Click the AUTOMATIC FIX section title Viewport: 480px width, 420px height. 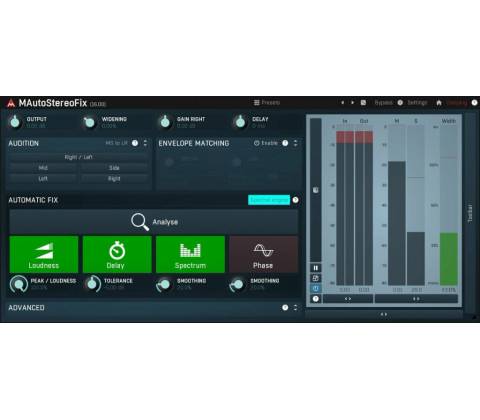(x=33, y=200)
